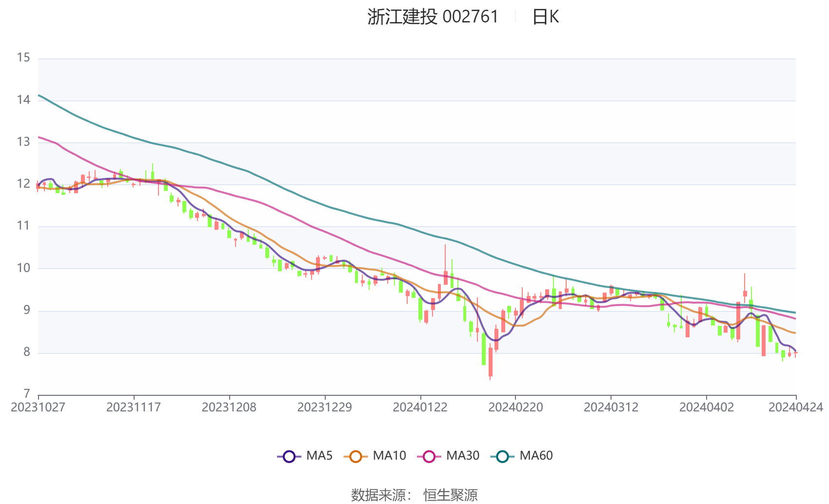
Task: Click the 日K label in title
Action: coord(546,17)
